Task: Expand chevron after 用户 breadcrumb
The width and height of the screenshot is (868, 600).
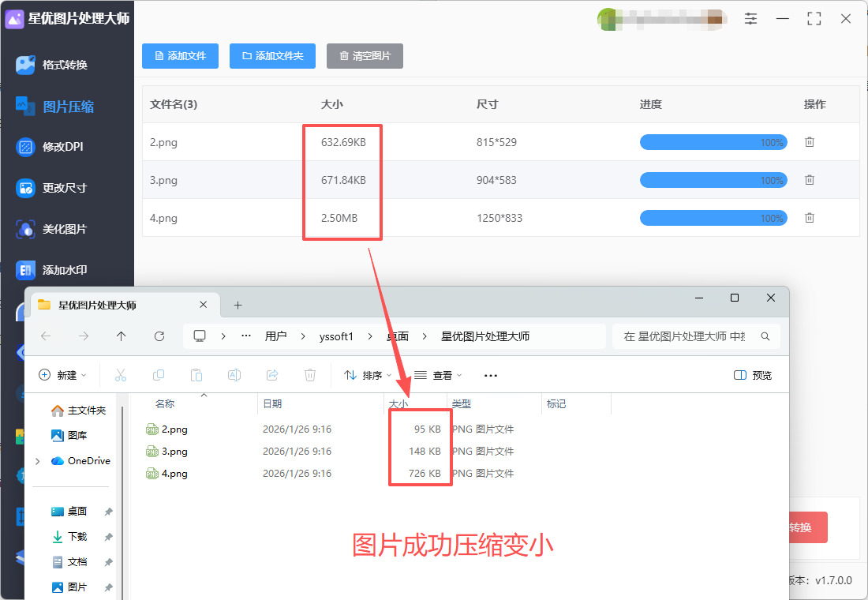Action: coord(303,336)
